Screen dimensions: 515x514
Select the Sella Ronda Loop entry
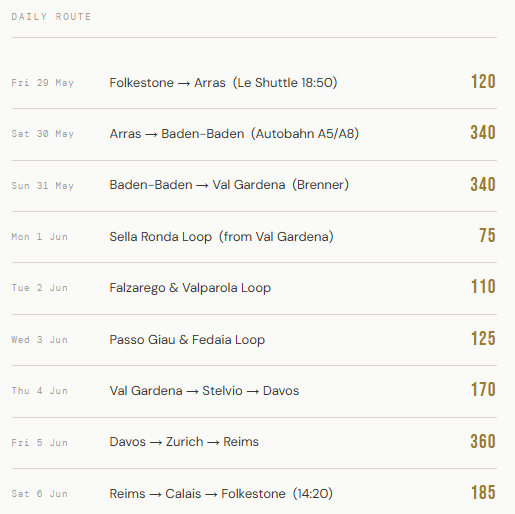[x=221, y=237]
